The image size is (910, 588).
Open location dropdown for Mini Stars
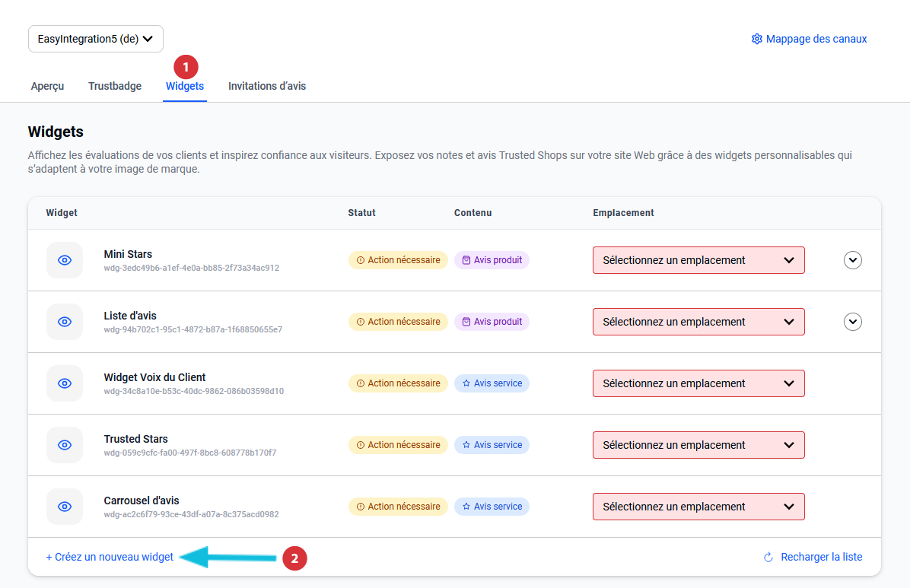tap(698, 260)
